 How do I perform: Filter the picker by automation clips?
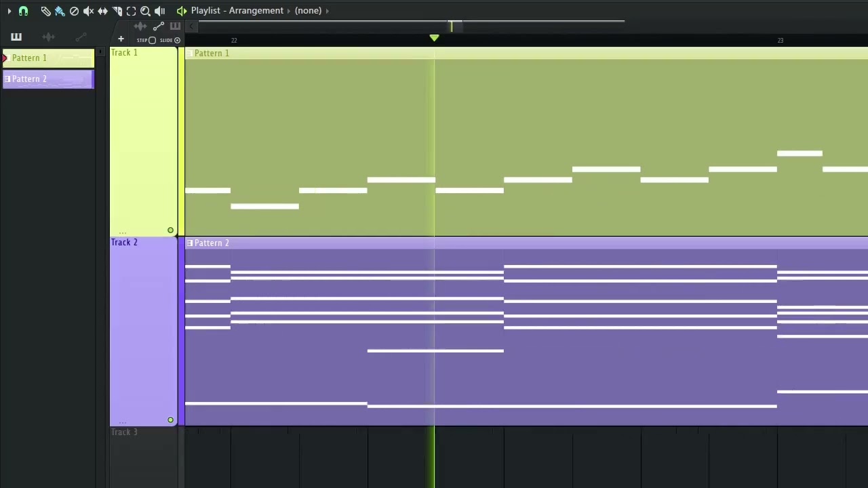(x=81, y=37)
